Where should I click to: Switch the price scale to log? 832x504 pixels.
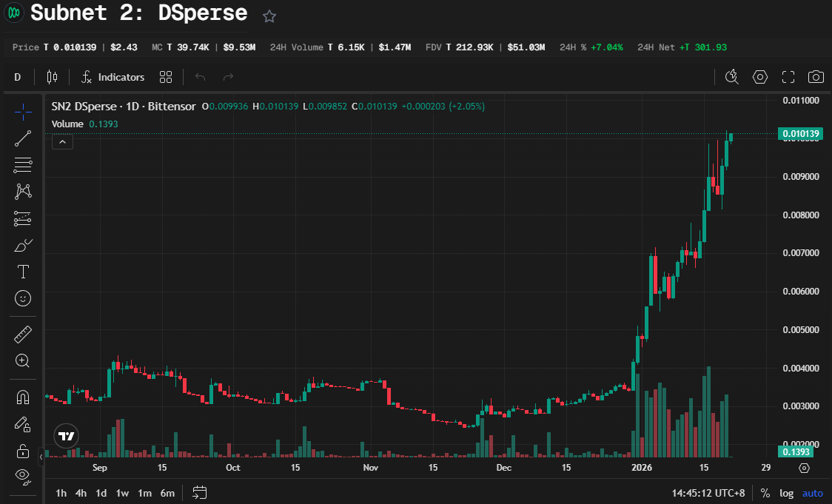(x=786, y=493)
